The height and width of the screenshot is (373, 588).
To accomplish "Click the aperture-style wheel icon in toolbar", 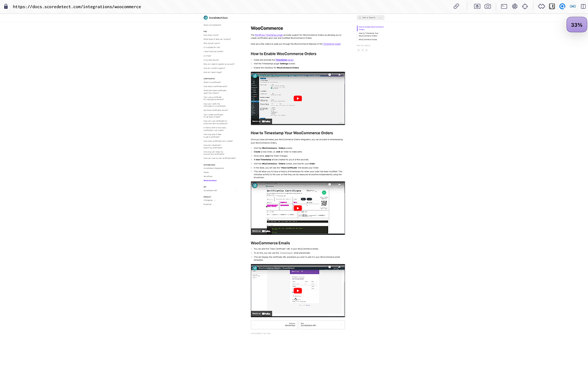I will tap(515, 6).
